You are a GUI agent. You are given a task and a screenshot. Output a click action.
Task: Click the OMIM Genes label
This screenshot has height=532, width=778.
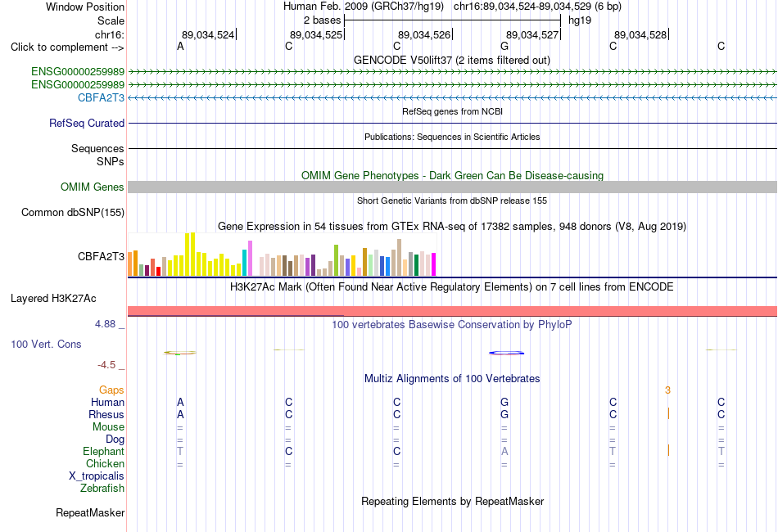pyautogui.click(x=93, y=187)
